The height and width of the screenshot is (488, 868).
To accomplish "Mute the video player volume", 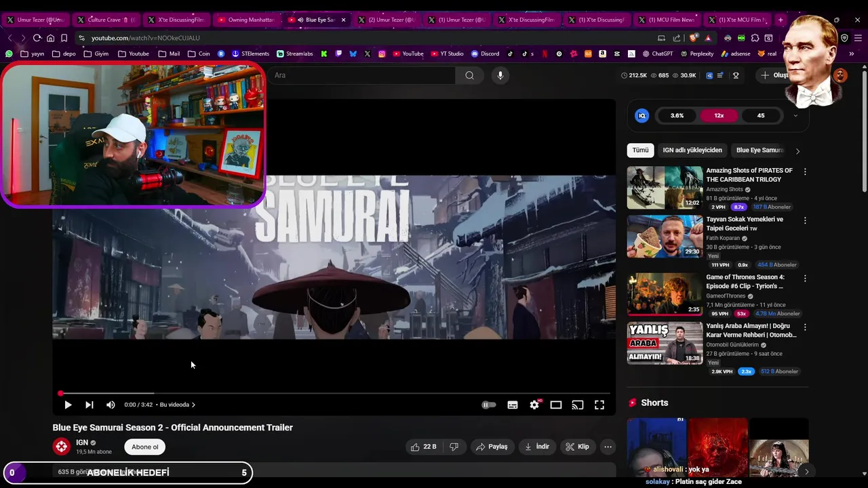I will (111, 405).
